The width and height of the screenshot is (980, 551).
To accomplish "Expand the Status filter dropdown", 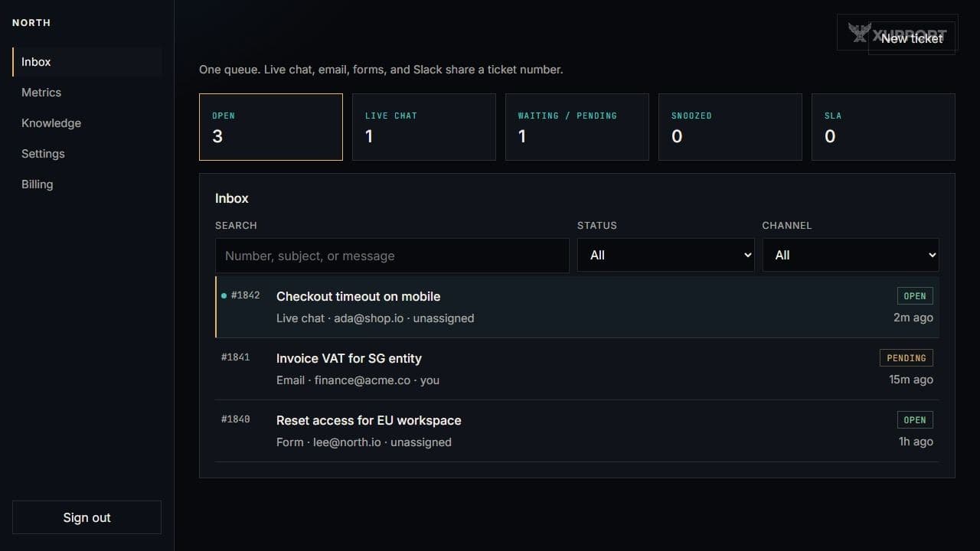I will [x=665, y=256].
